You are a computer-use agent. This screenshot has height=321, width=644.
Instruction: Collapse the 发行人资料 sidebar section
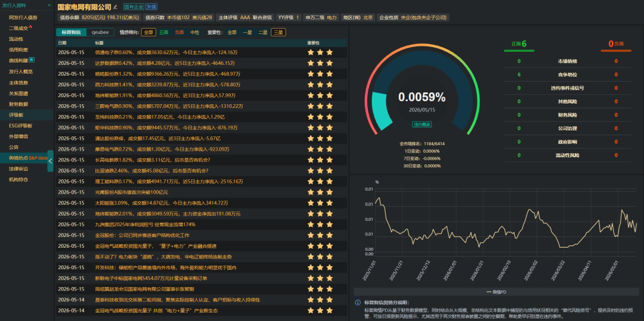49,5
